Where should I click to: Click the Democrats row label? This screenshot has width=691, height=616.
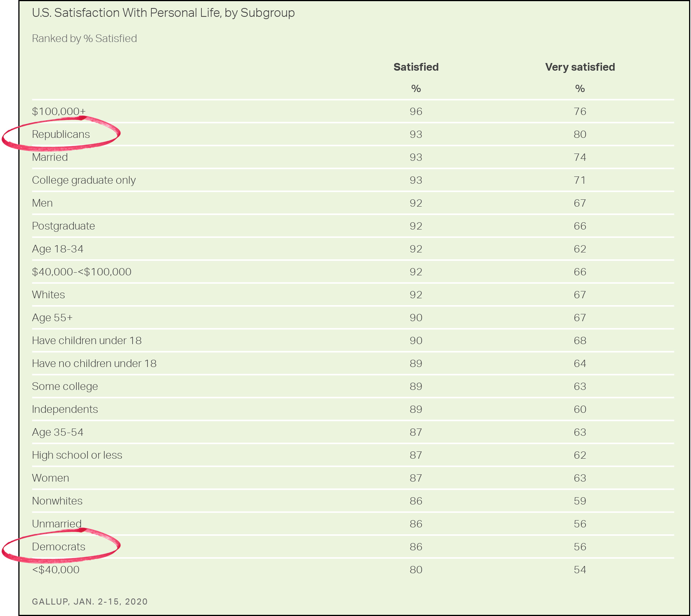[58, 547]
